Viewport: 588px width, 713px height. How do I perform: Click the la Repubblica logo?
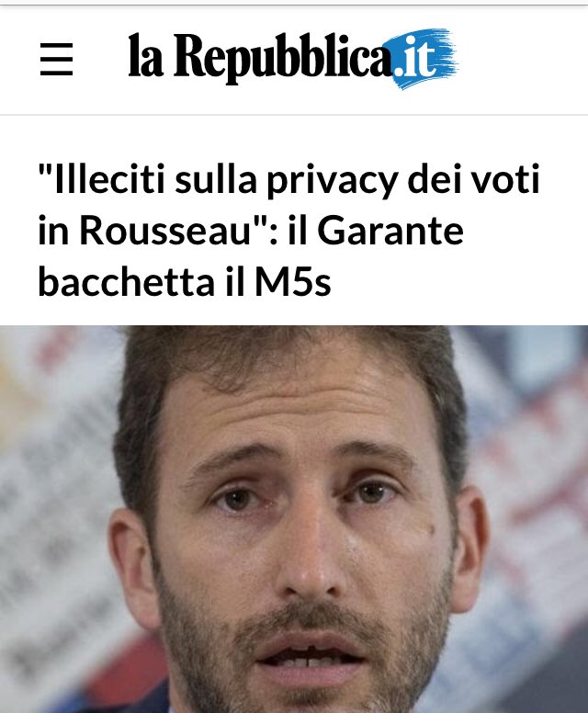click(x=293, y=58)
